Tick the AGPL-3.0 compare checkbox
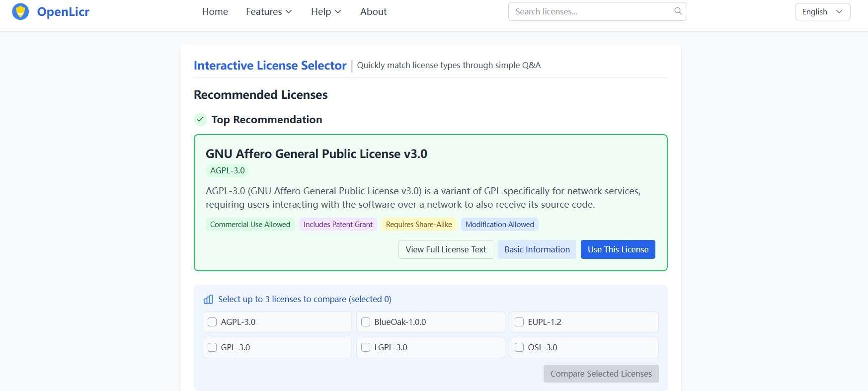Image resolution: width=868 pixels, height=391 pixels. tap(212, 322)
